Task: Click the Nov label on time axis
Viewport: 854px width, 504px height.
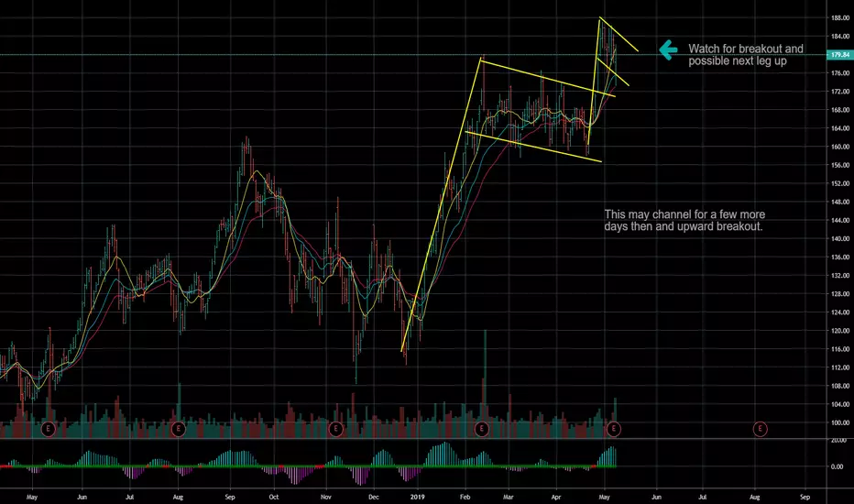Action: (325, 497)
